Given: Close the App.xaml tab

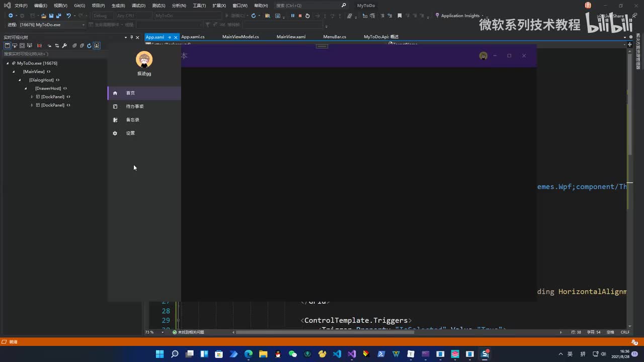Looking at the screenshot, I should tap(176, 37).
